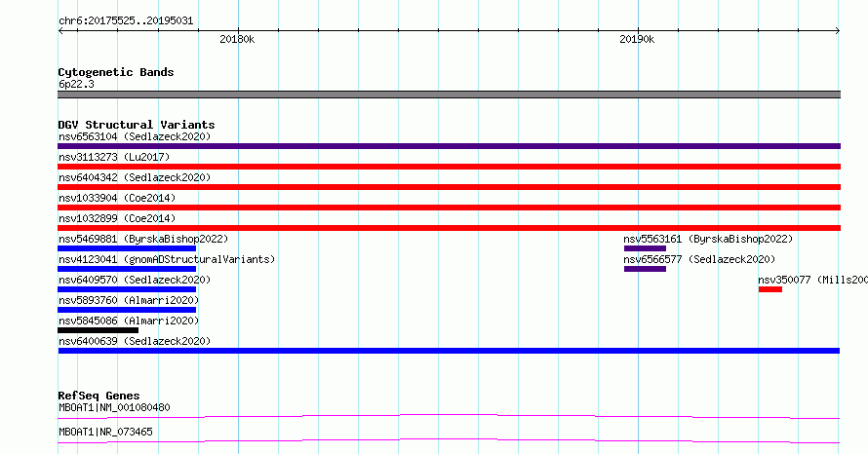This screenshot has width=868, height=454.
Task: Click the left arrowhead of the ruler
Action: coord(60,31)
